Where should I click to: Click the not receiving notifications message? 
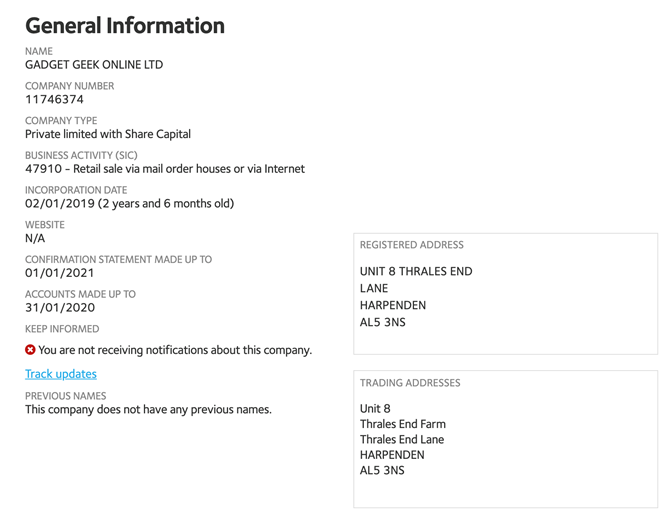[175, 350]
